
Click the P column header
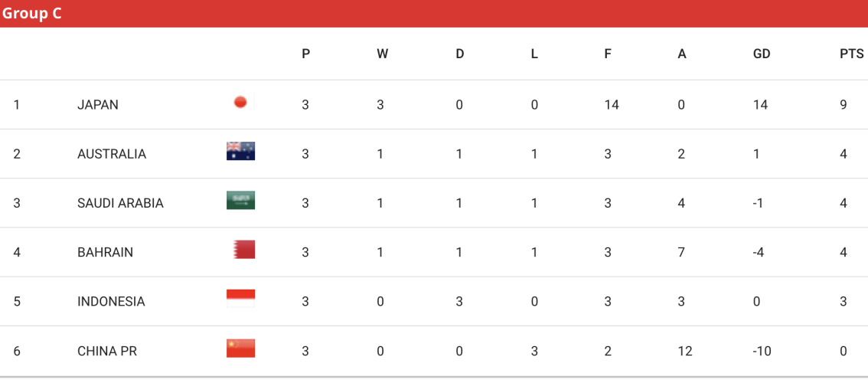(305, 54)
